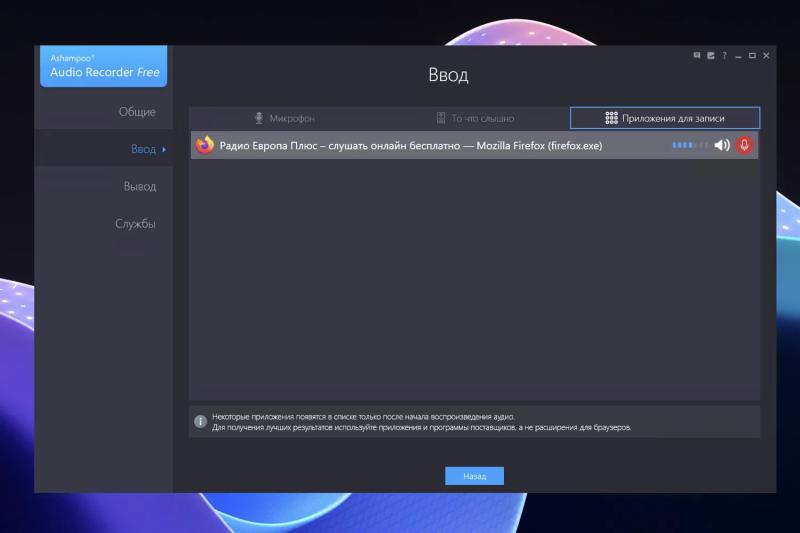800x533 pixels.
Task: Open the Службы sidebar section
Action: tap(104, 223)
